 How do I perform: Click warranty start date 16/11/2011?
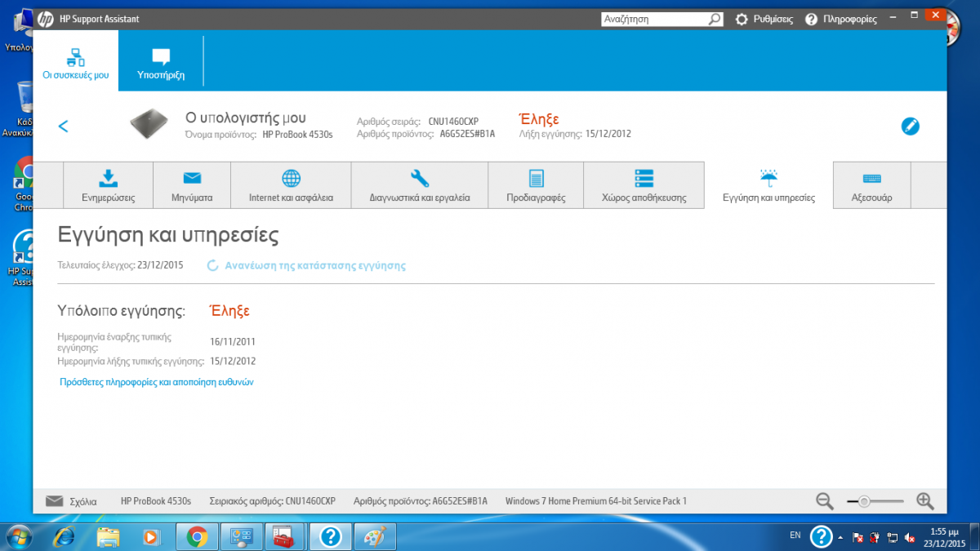233,342
